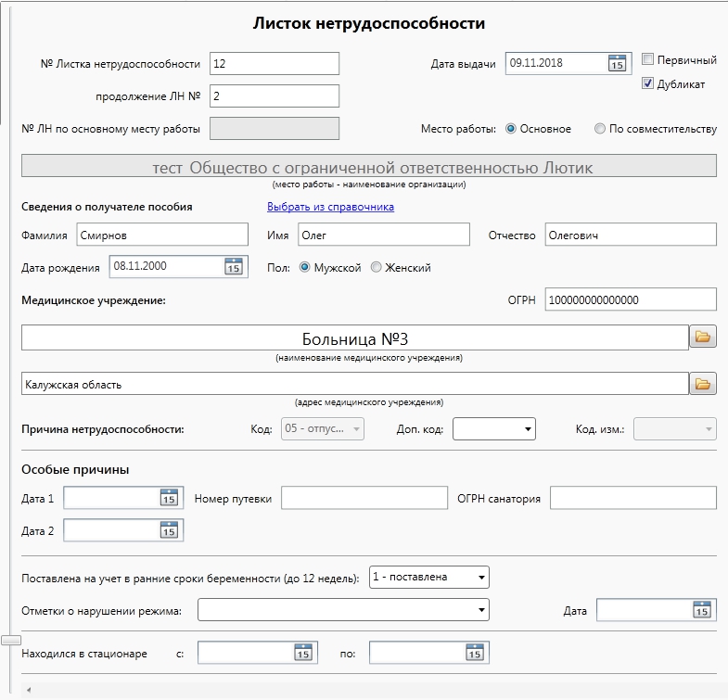This screenshot has width=728, height=700.
Task: Open early pregnancy registration dropdown
Action: [429, 577]
